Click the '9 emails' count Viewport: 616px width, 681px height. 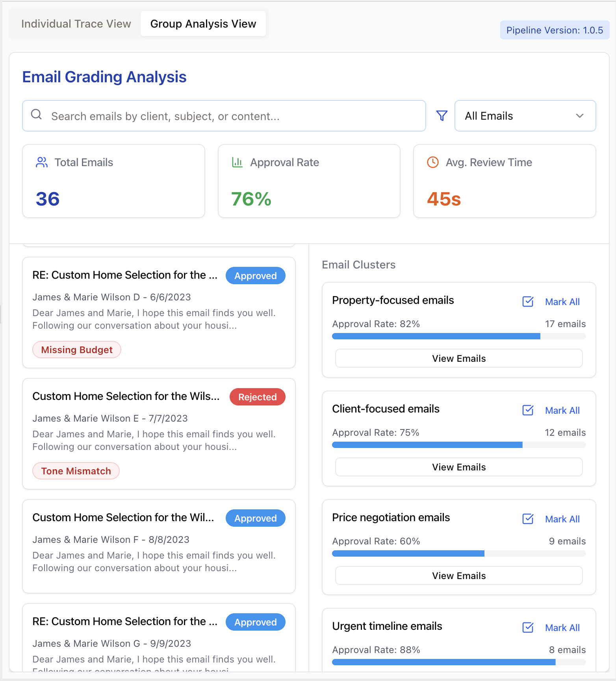[x=567, y=541]
